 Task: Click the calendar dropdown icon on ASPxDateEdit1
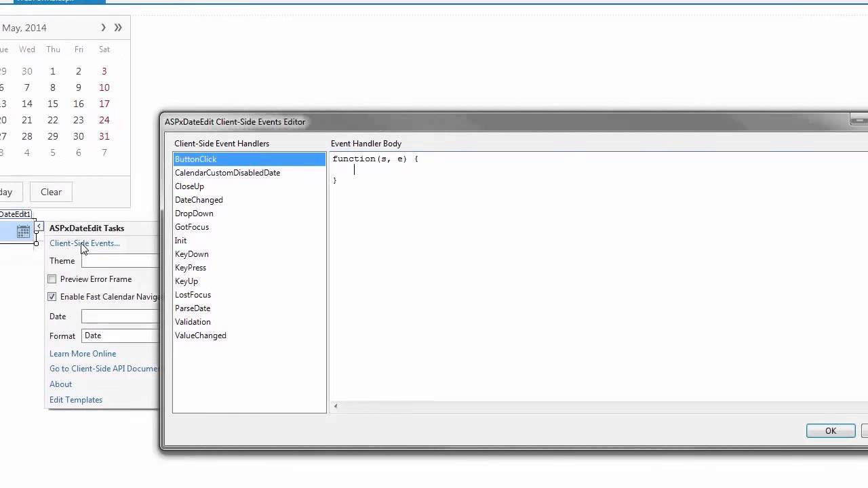(x=23, y=231)
